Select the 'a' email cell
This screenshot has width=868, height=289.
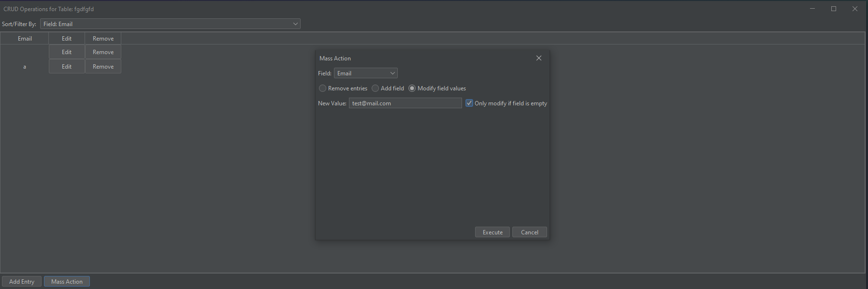pos(25,66)
